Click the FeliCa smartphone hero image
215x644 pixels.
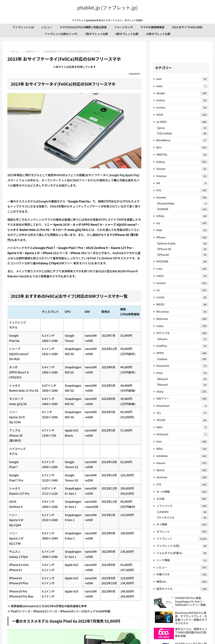(74, 131)
